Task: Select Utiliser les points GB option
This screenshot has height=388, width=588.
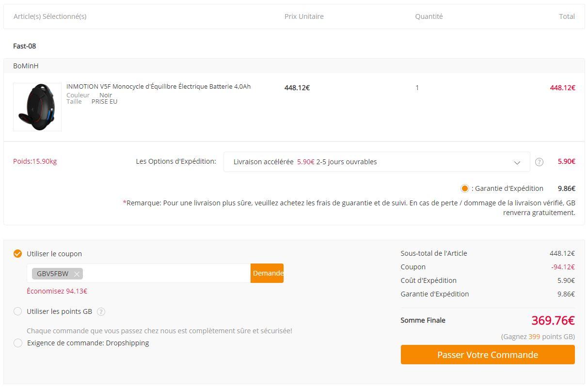Action: pos(18,311)
